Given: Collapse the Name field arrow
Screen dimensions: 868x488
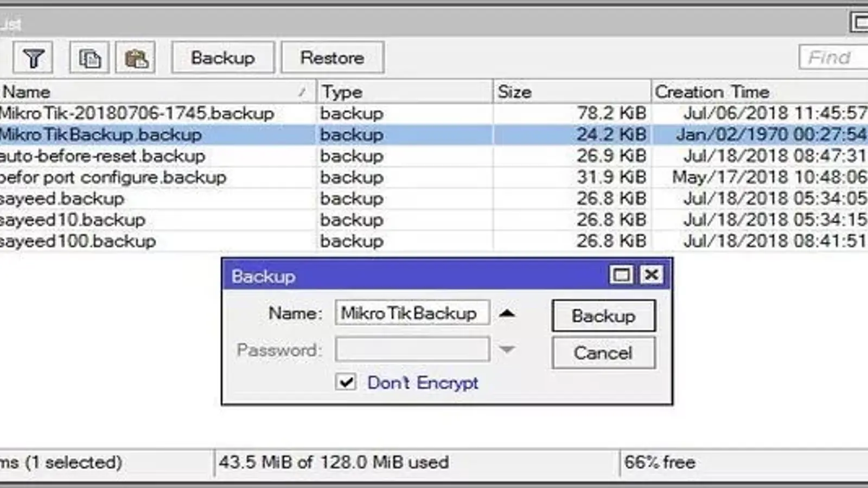Looking at the screenshot, I should (507, 313).
